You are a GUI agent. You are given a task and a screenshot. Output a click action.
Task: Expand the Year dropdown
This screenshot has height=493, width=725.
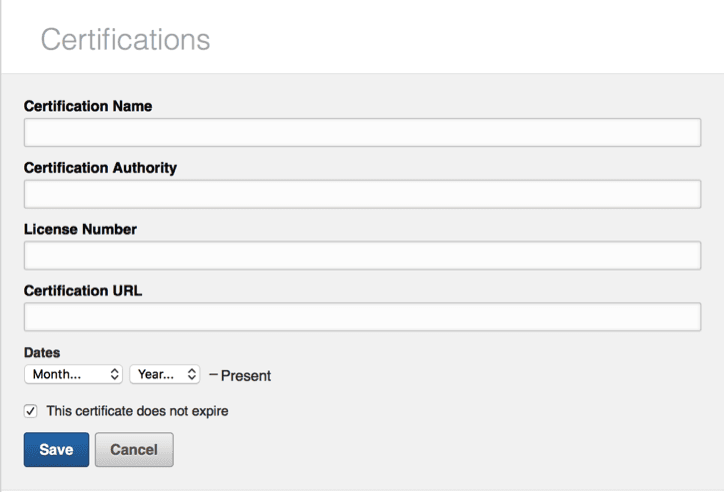pos(165,374)
